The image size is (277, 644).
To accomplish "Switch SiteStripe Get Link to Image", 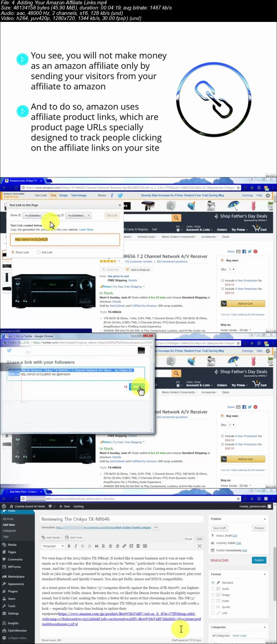I will coord(64,195).
